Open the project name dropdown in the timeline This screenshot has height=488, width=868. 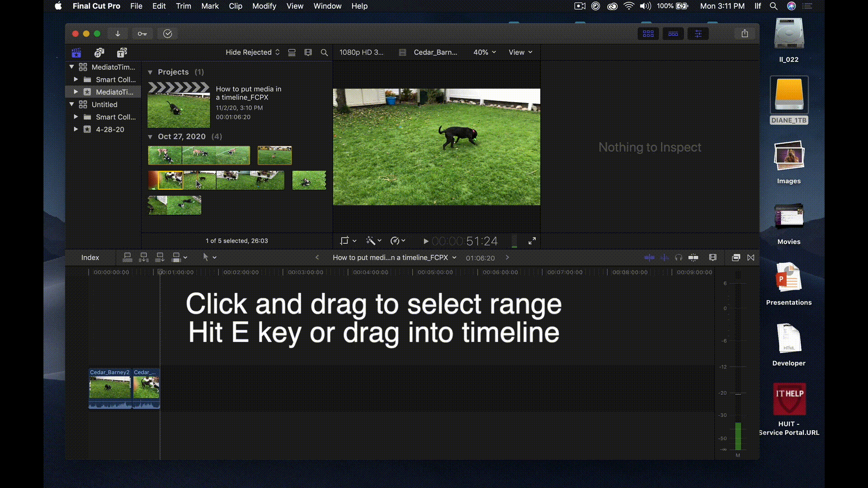(x=395, y=258)
